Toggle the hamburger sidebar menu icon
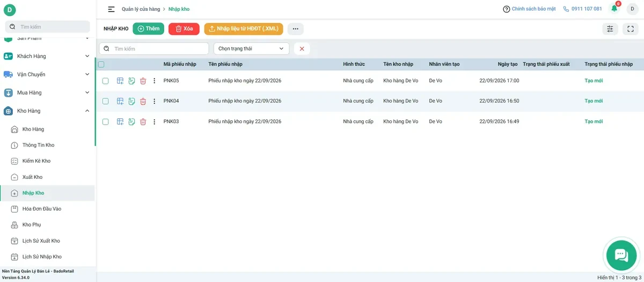This screenshot has width=644, height=282. [x=111, y=9]
